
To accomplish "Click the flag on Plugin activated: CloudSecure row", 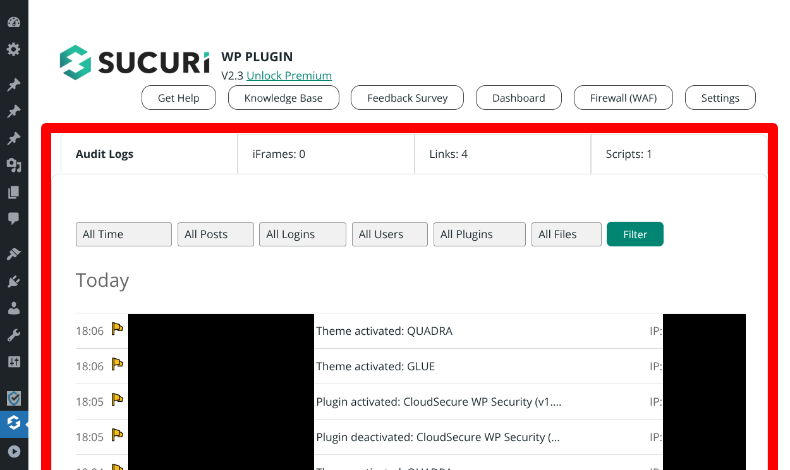I will (117, 399).
